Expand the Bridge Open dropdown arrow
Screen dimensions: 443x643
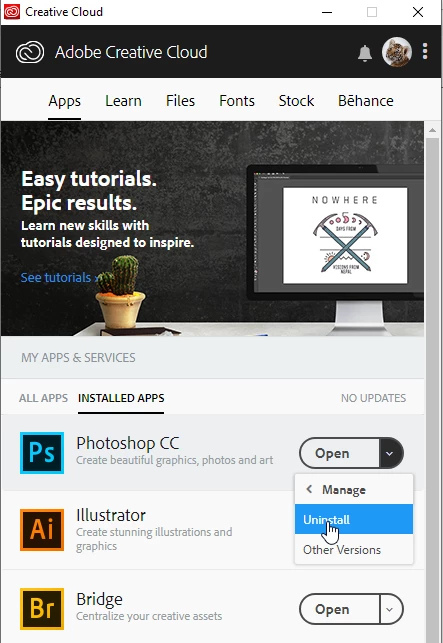[x=390, y=609]
